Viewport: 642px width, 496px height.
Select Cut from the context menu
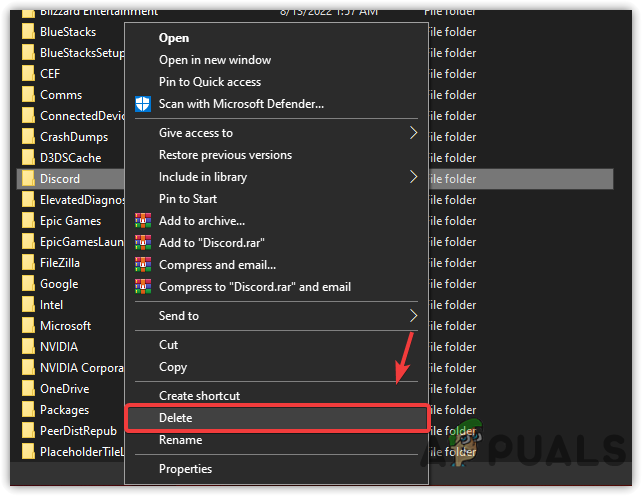[x=168, y=345]
